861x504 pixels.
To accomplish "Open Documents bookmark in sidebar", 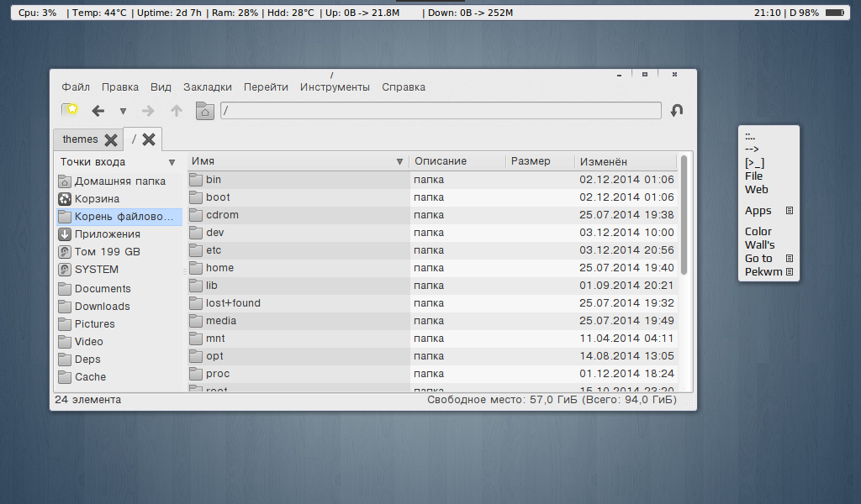I will (x=119, y=288).
